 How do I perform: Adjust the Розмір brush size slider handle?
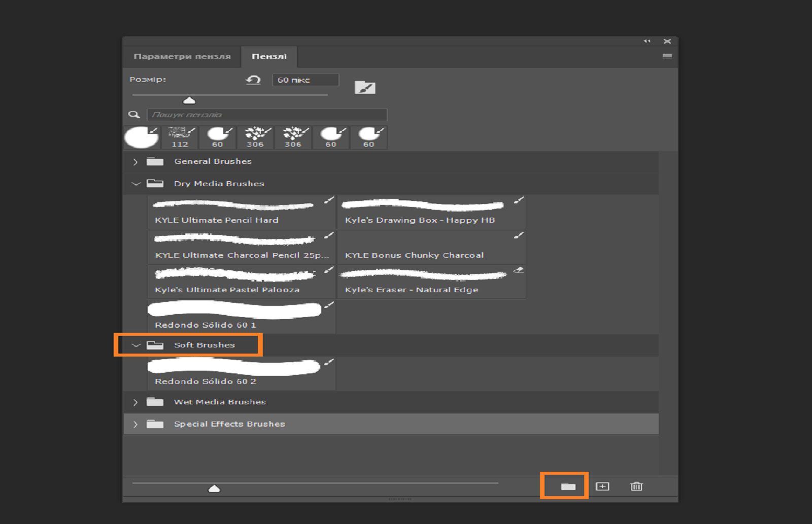[189, 100]
